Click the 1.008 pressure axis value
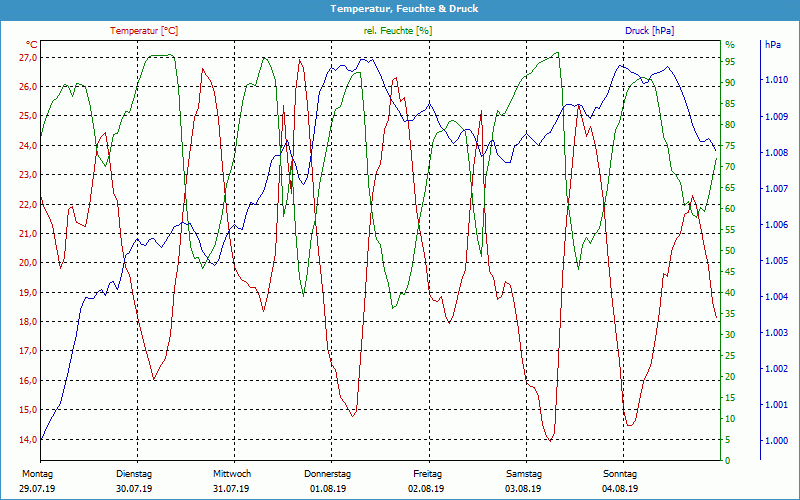Viewport: 800px width, 500px height. coord(776,153)
